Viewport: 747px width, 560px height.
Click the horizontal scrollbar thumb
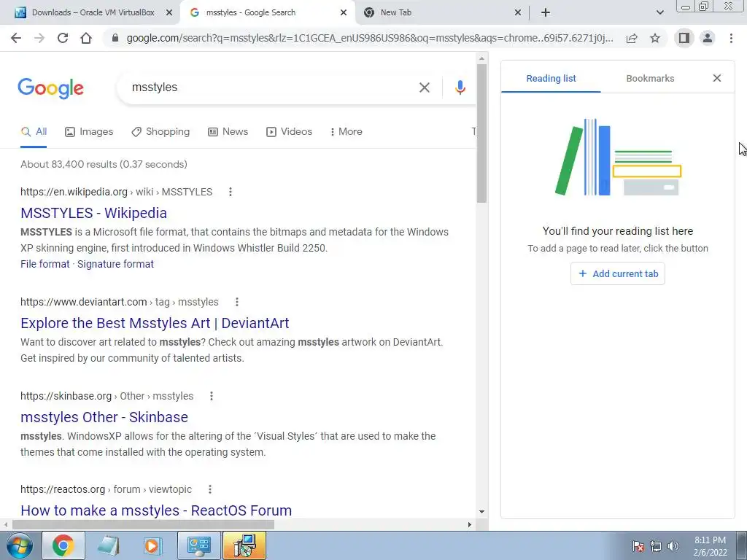pos(143,525)
